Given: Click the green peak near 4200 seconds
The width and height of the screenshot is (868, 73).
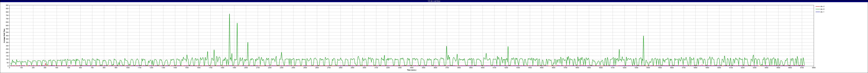Looking at the screenshot, I should (x=508, y=47).
